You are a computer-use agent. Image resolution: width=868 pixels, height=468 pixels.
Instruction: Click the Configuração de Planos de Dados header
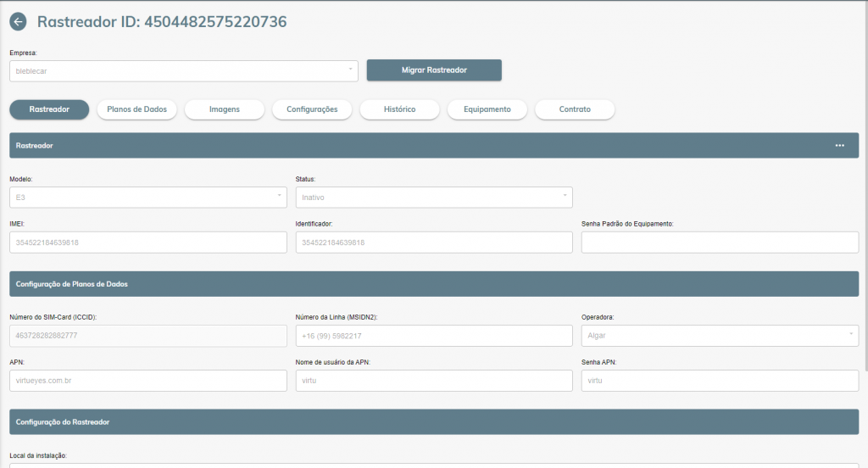point(434,284)
